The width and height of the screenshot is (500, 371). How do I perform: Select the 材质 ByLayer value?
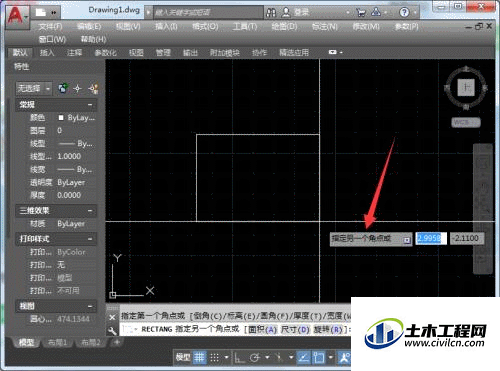click(x=71, y=224)
